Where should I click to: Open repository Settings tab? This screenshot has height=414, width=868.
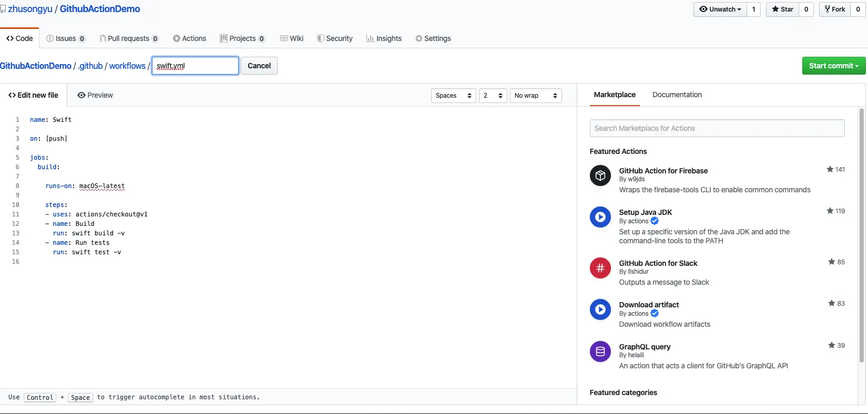(433, 38)
